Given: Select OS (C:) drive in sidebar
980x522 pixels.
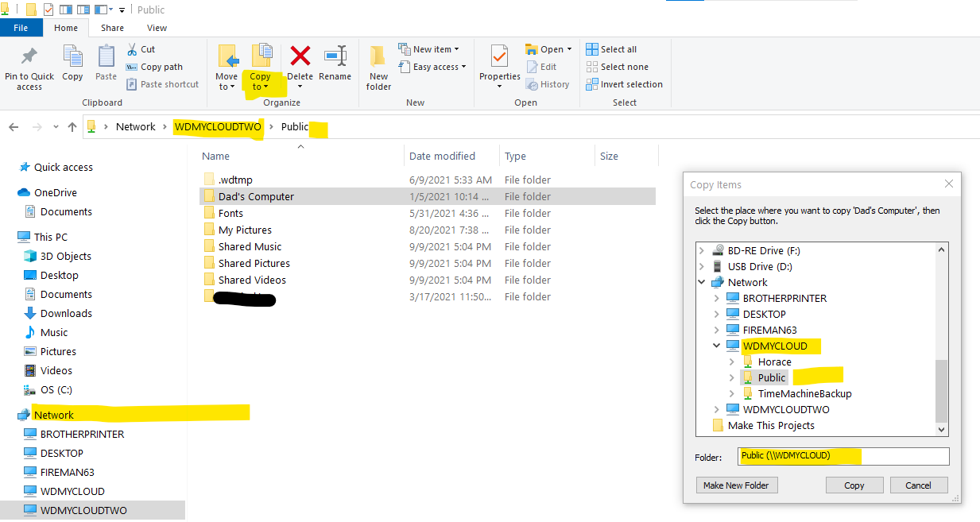Looking at the screenshot, I should click(56, 389).
